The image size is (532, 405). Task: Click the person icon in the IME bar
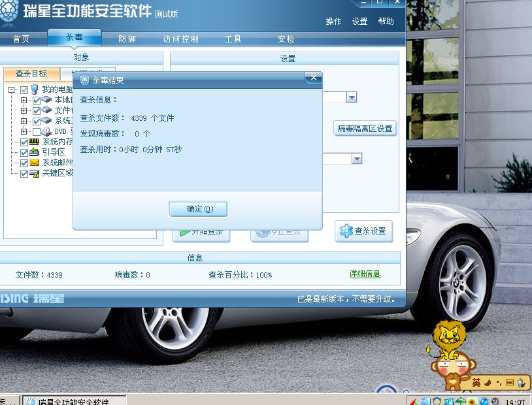coord(522,383)
